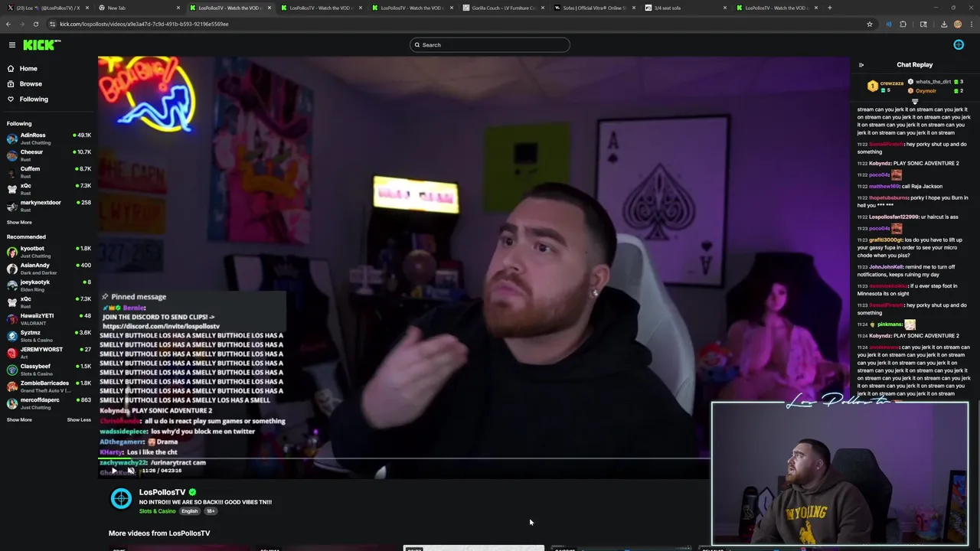
Task: Open kyootbot recommended channel
Action: [x=47, y=252]
